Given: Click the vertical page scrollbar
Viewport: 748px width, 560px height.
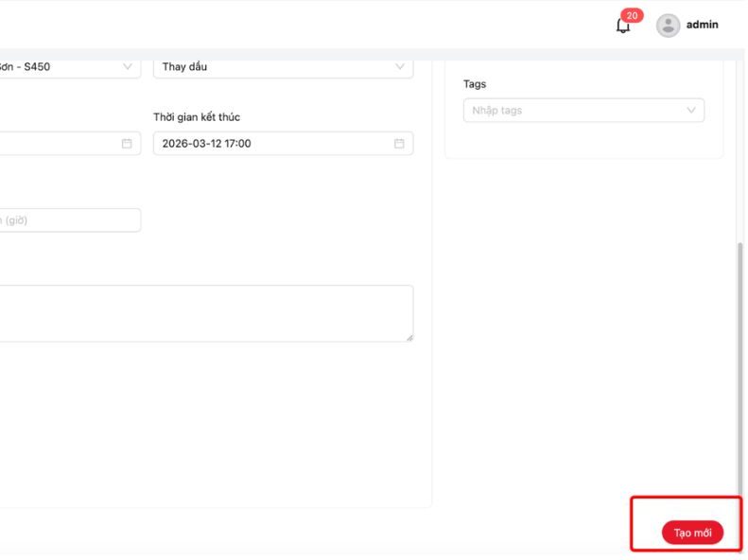Looking at the screenshot, I should 740,359.
